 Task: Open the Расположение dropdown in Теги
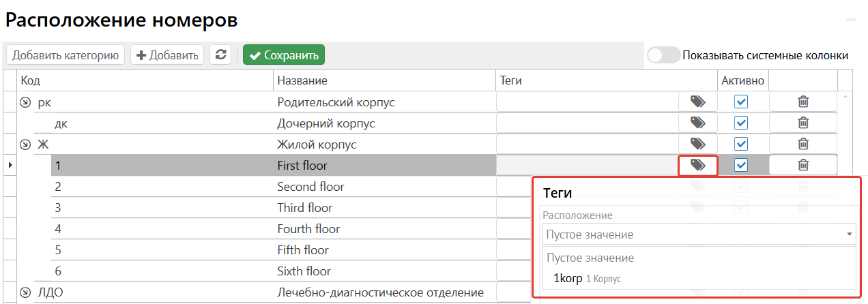(x=699, y=234)
